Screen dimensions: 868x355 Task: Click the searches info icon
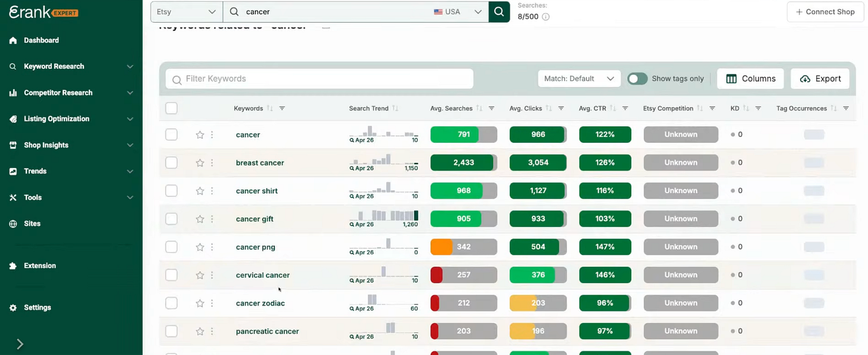[545, 17]
